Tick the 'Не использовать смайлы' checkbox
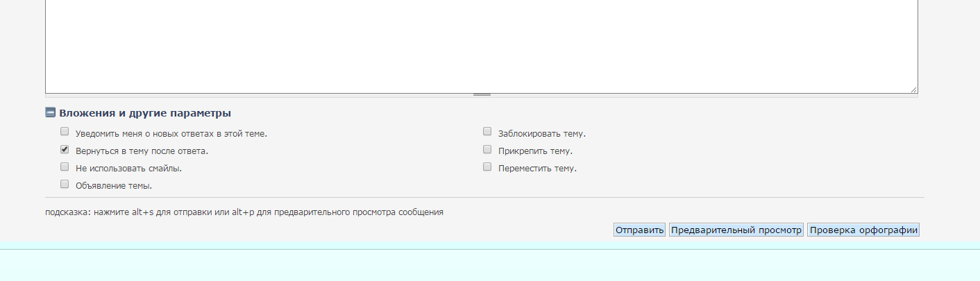The image size is (980, 281). 65,167
